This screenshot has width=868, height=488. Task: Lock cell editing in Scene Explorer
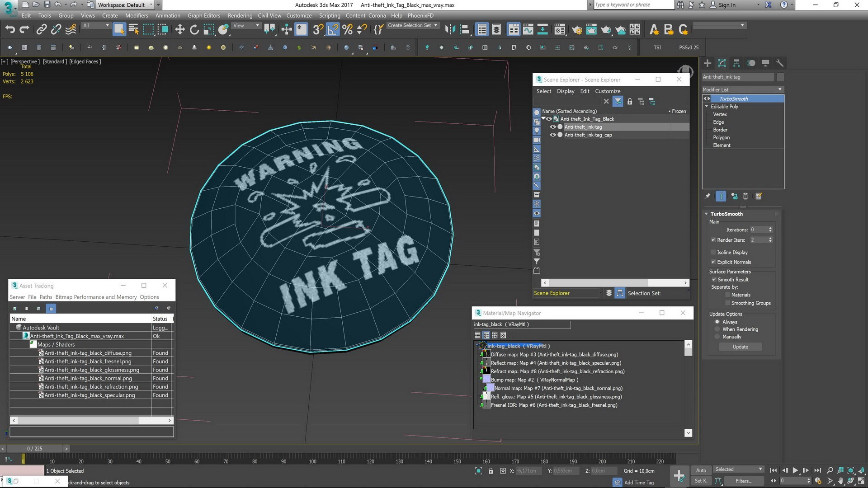[x=630, y=102]
